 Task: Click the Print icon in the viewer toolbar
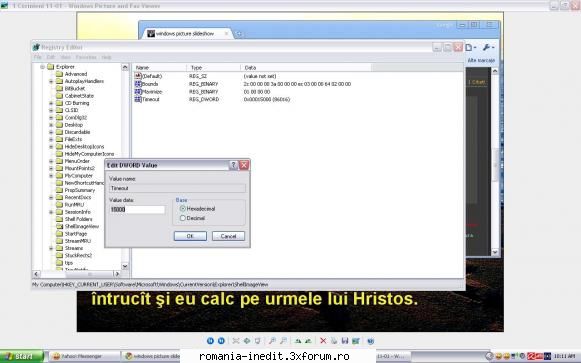coord(334,341)
